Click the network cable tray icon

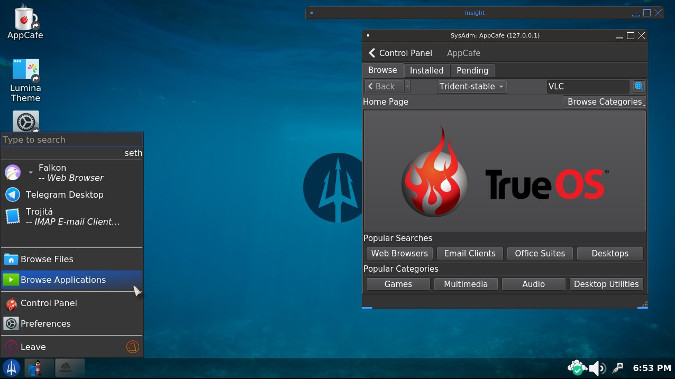tap(618, 368)
